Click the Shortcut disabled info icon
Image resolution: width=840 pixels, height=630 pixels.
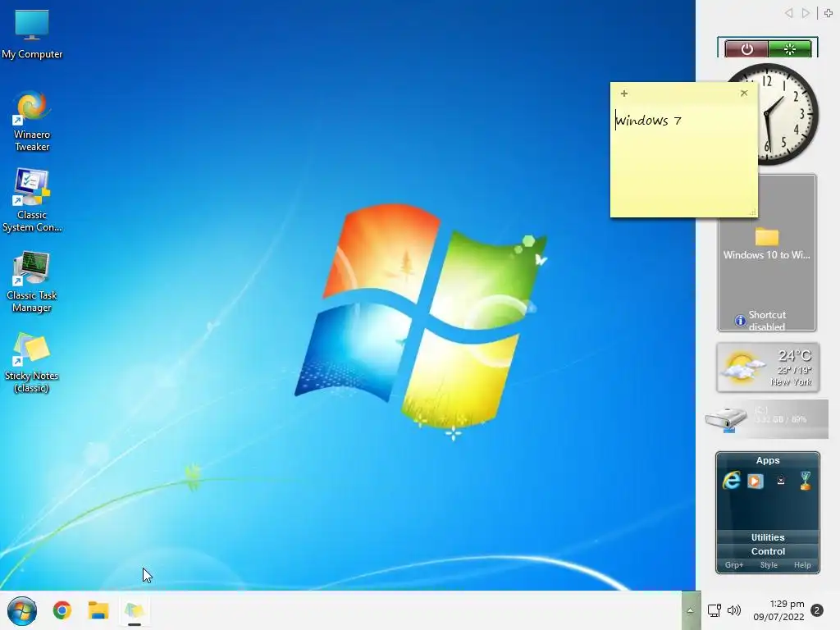(x=740, y=321)
